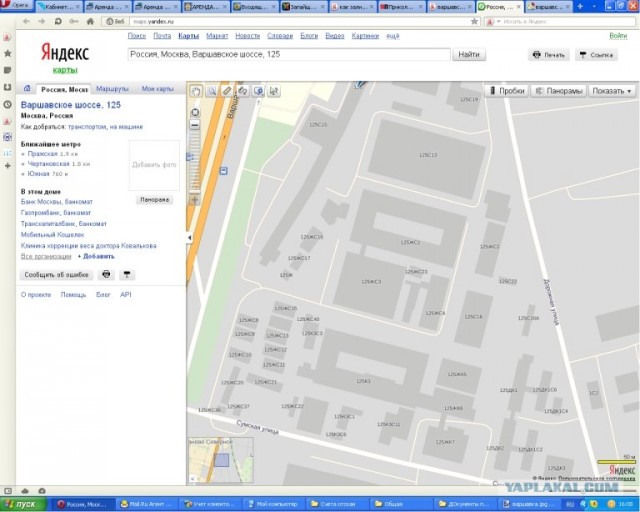The width and height of the screenshot is (640, 512).
Task: Open the Windows пуск start button
Action: [23, 504]
